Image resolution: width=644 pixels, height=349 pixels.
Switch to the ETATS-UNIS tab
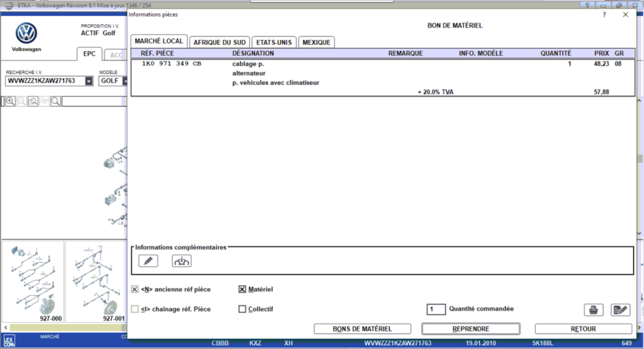pos(274,42)
